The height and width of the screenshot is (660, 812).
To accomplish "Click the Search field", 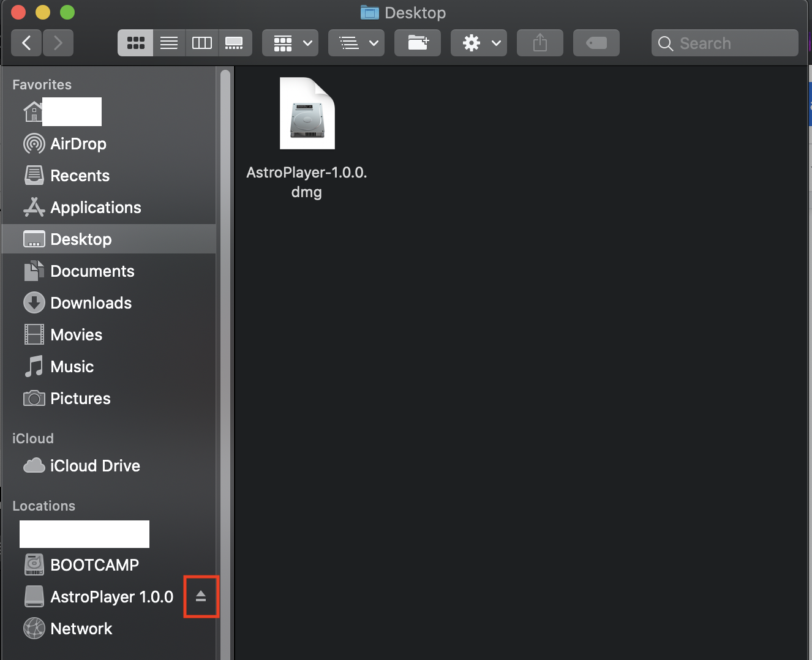I will (x=725, y=43).
